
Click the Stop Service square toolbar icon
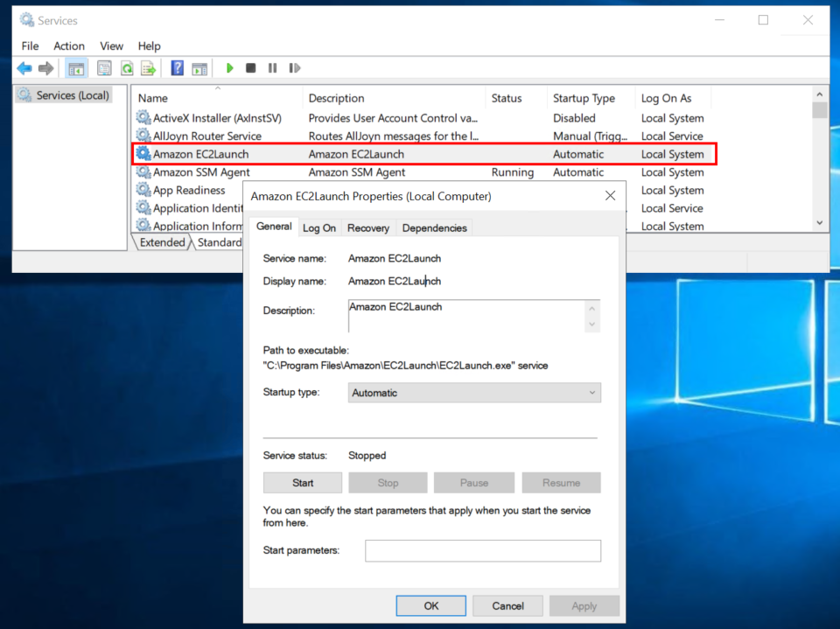pos(251,68)
